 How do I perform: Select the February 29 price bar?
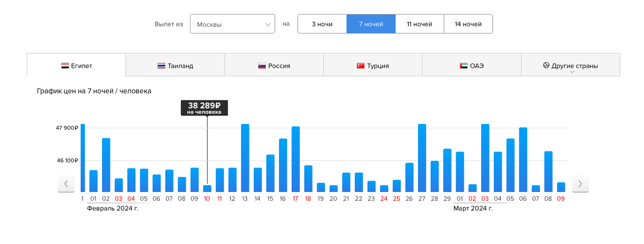click(x=448, y=171)
